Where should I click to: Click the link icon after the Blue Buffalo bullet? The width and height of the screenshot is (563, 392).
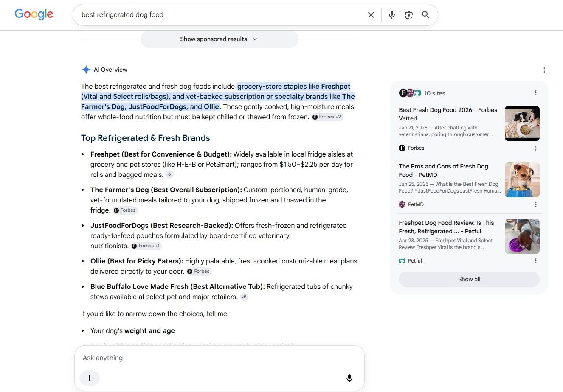click(x=244, y=297)
